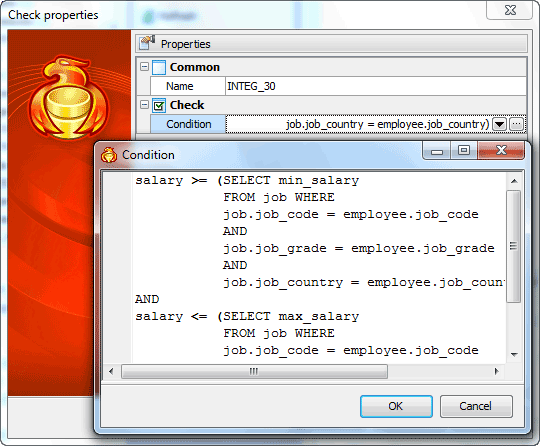Click the Check section checkmark icon
Viewport: 540px width, 446px height.
click(x=159, y=105)
